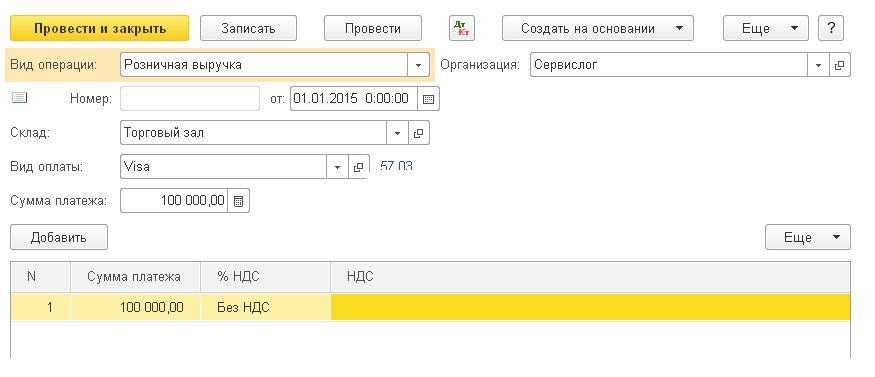
Task: Expand the Организация dropdown arrow
Action: pyautogui.click(x=819, y=65)
